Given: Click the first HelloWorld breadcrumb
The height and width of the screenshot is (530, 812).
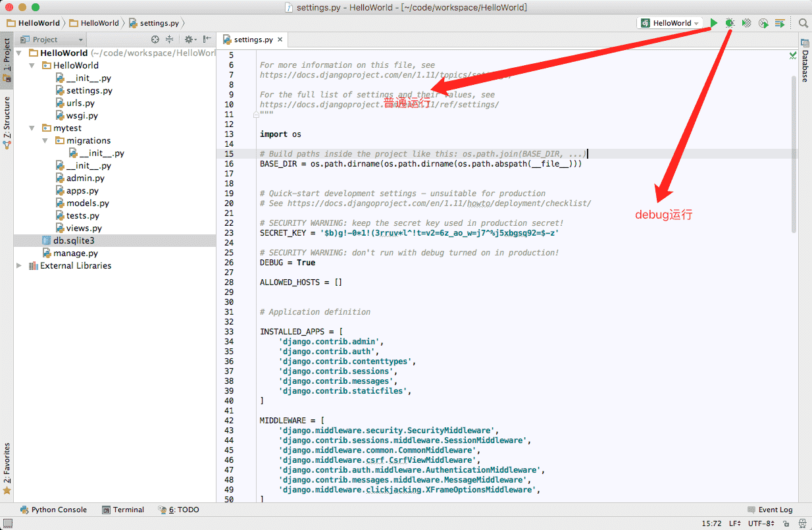Looking at the screenshot, I should (x=33, y=23).
